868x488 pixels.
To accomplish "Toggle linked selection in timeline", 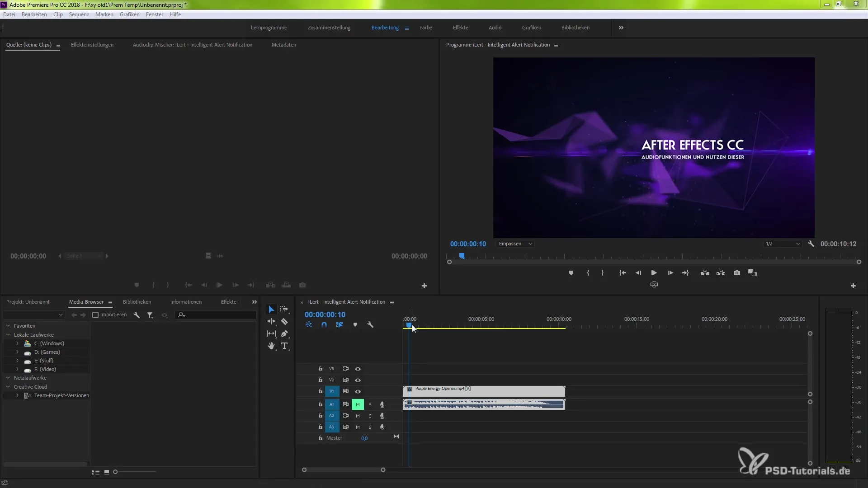I will click(x=340, y=324).
